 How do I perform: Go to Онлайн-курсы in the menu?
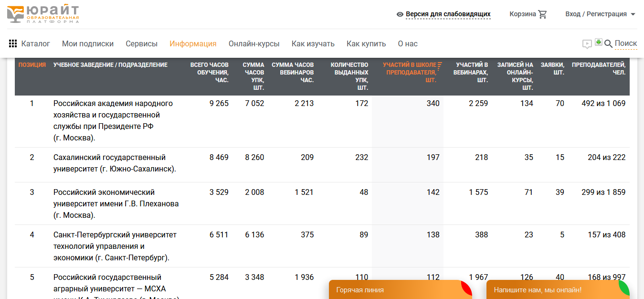click(x=254, y=44)
